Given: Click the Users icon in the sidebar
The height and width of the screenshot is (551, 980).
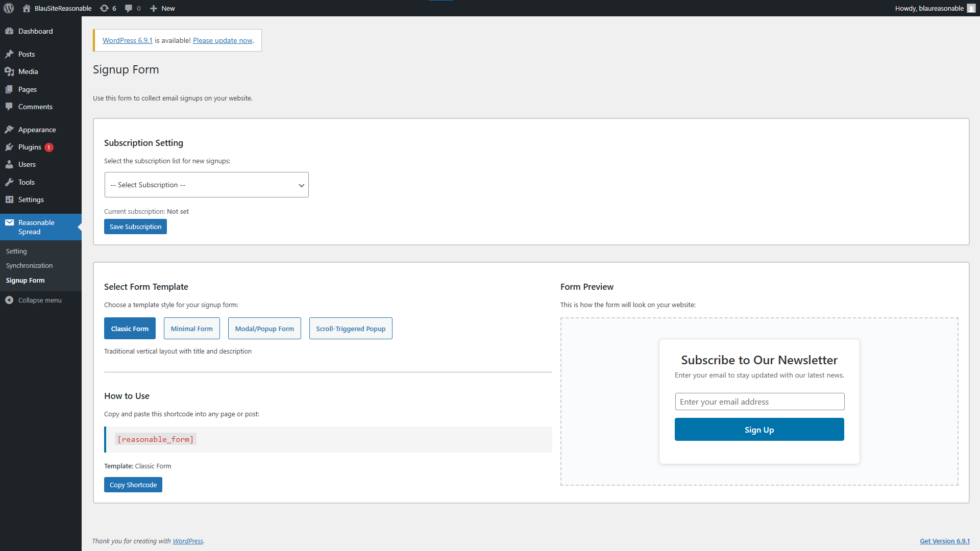Looking at the screenshot, I should point(10,164).
